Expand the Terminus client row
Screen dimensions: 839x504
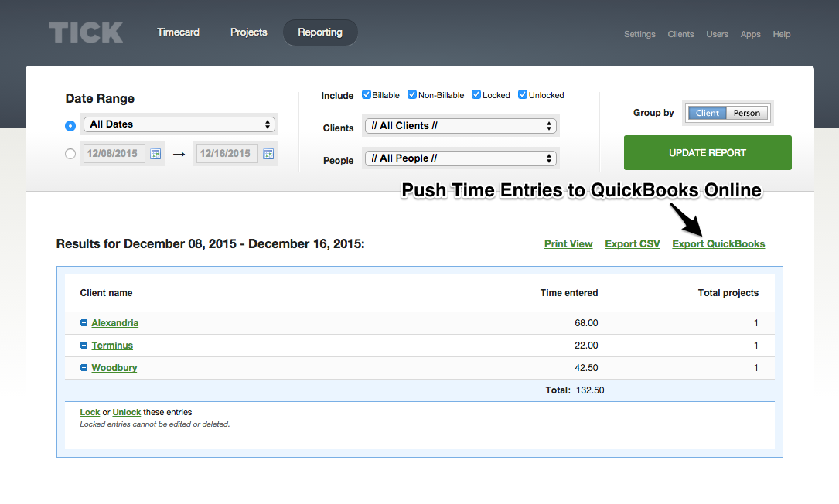(84, 346)
